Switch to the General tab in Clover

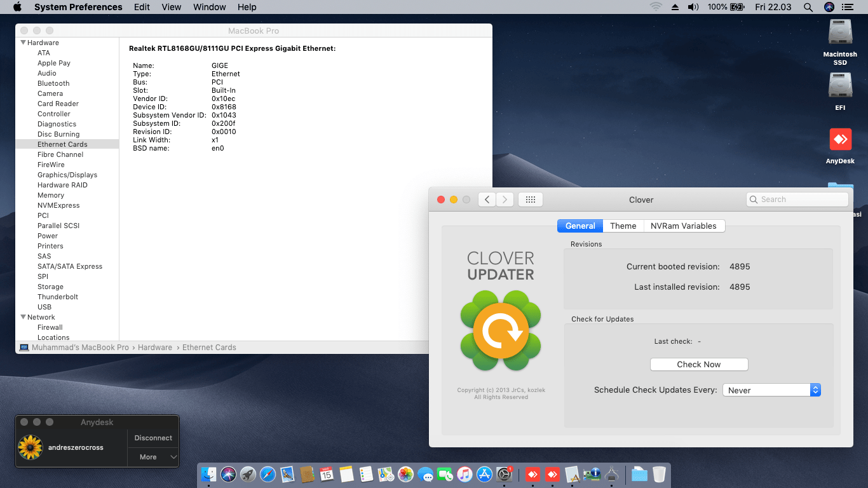pyautogui.click(x=580, y=226)
